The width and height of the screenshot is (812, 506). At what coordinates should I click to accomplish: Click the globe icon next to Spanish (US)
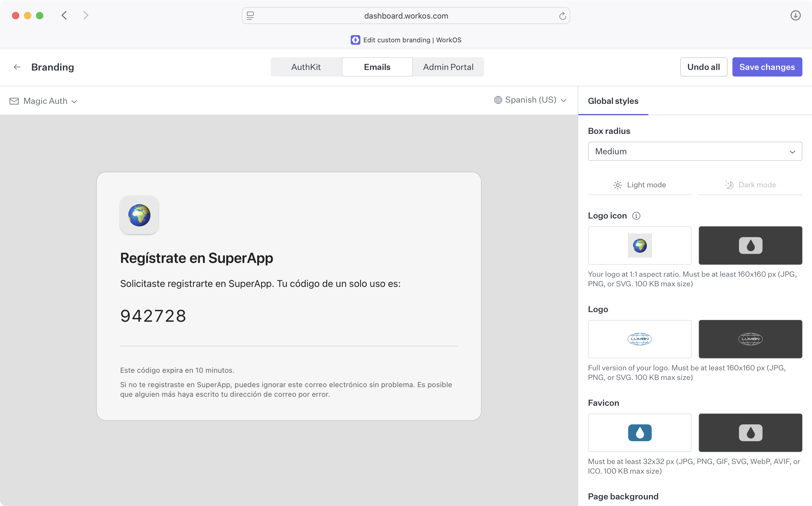[498, 100]
